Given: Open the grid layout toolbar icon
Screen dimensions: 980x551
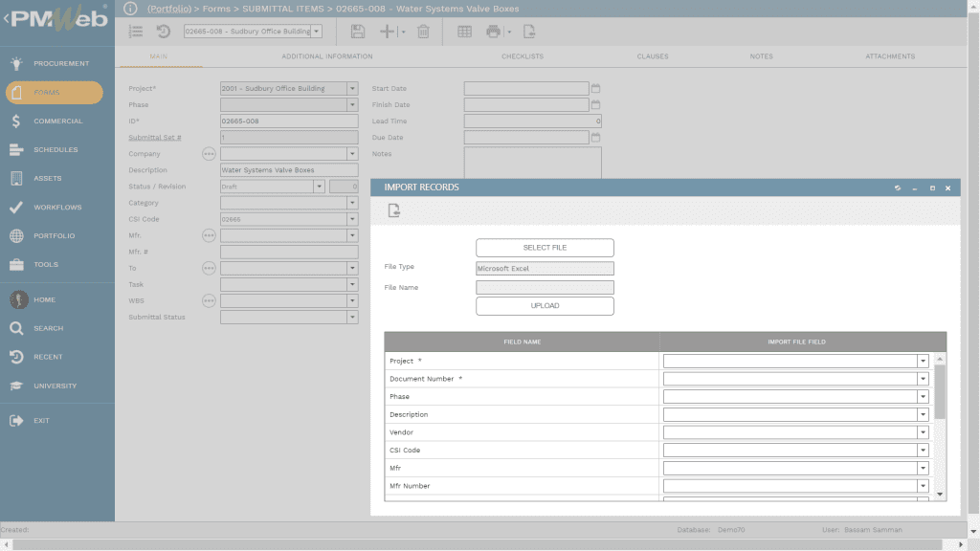Looking at the screenshot, I should coord(464,32).
